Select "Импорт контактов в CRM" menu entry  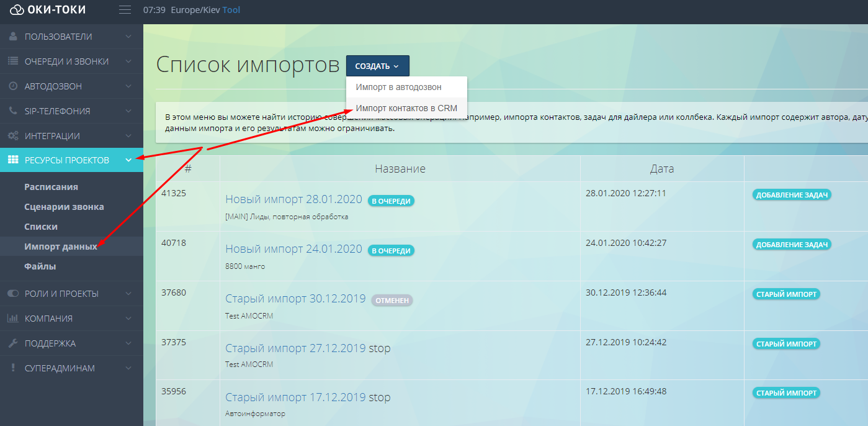407,108
